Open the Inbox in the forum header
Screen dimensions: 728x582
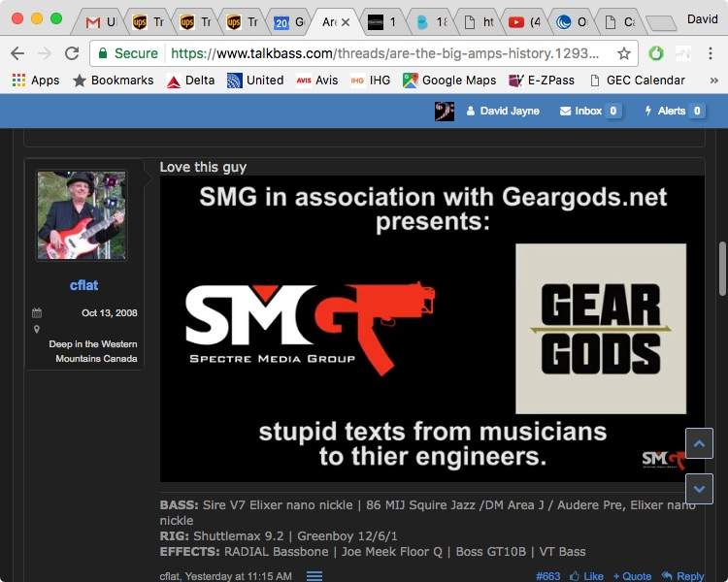(589, 111)
